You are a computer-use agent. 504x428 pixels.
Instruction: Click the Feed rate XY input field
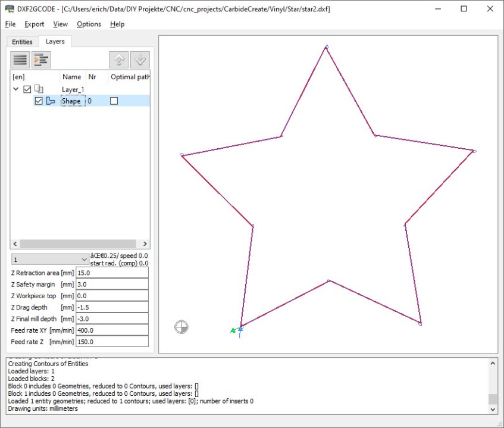click(112, 330)
